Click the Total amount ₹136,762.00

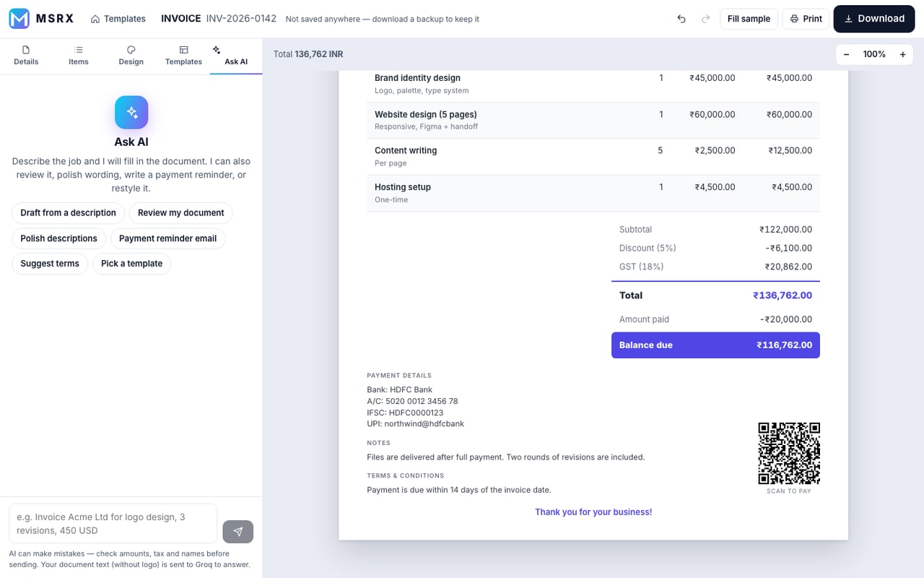783,296
